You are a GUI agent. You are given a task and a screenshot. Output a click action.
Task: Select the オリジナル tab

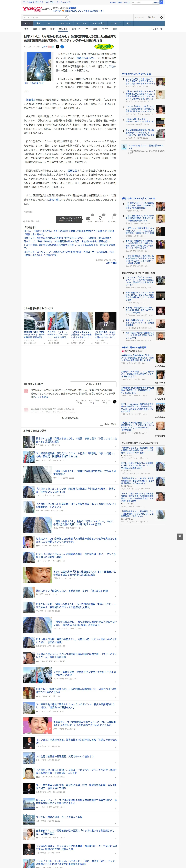click(81, 24)
